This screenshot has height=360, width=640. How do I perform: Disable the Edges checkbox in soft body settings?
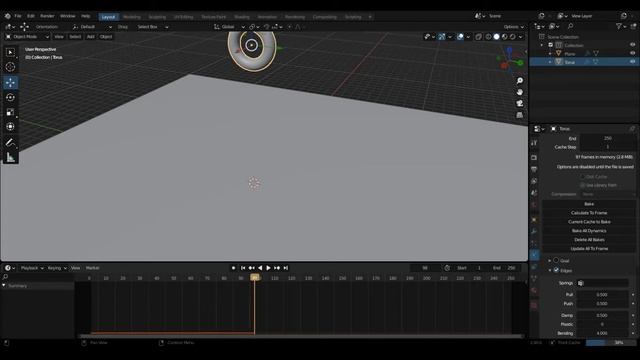point(556,270)
